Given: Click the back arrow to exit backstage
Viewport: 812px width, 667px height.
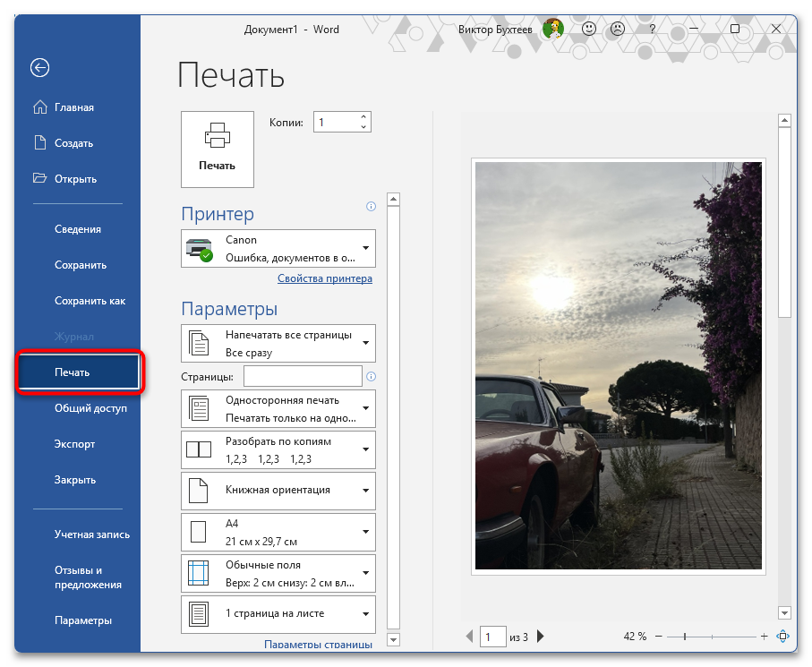Looking at the screenshot, I should 39,67.
